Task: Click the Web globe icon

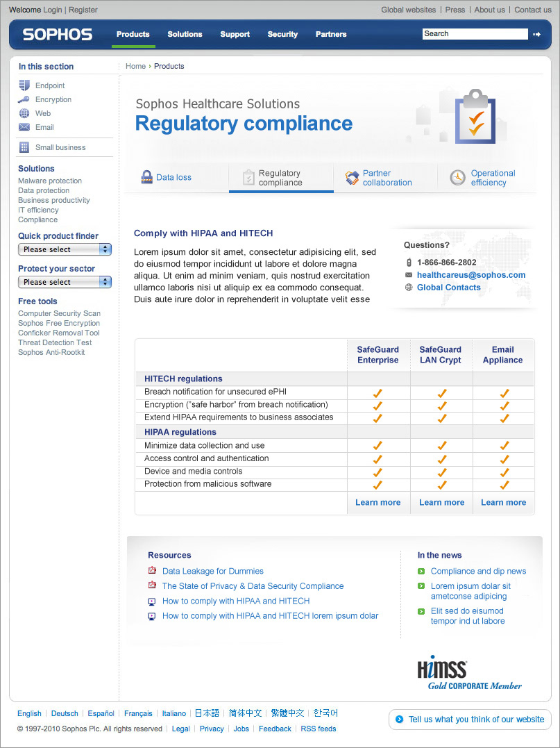Action: tap(24, 113)
